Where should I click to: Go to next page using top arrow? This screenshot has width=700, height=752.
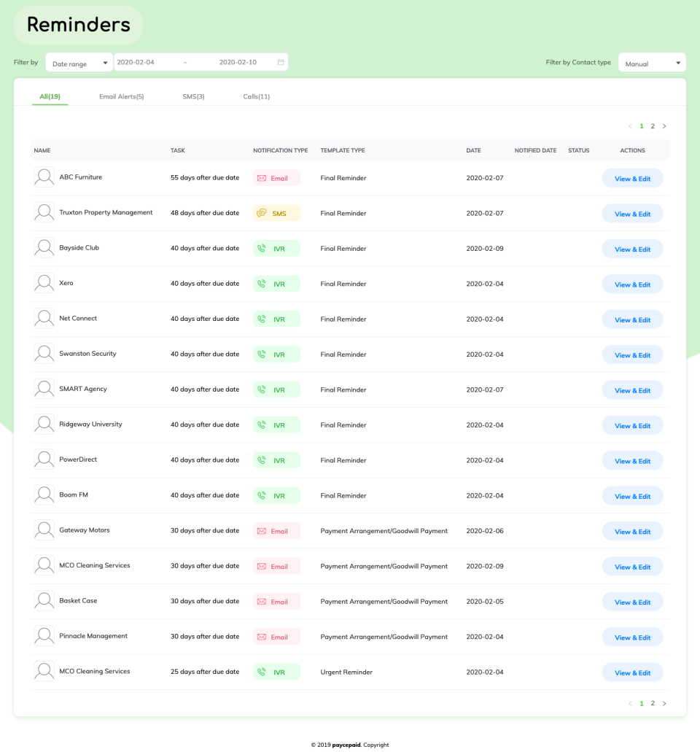[x=664, y=126]
